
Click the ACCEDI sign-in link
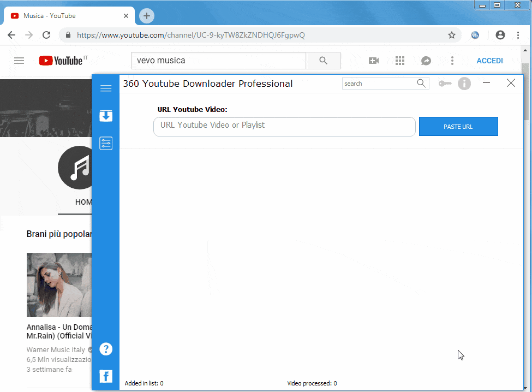[489, 61]
